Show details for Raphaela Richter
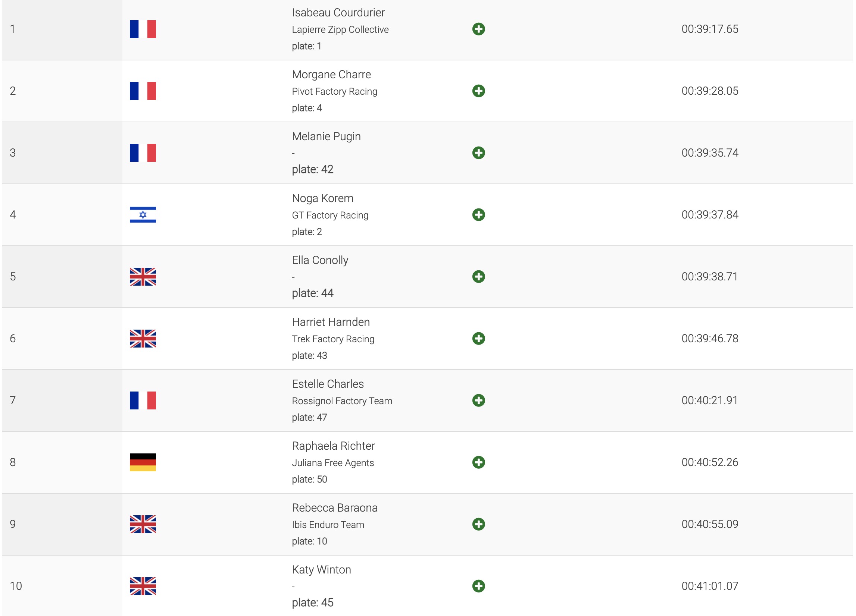Viewport: 856px width, 616px height. coord(478,462)
